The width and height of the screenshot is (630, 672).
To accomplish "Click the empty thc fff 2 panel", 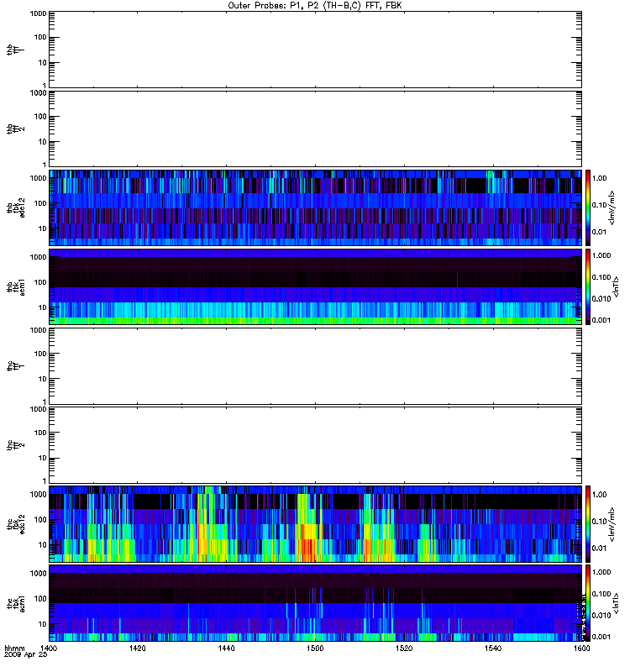I will [x=315, y=445].
